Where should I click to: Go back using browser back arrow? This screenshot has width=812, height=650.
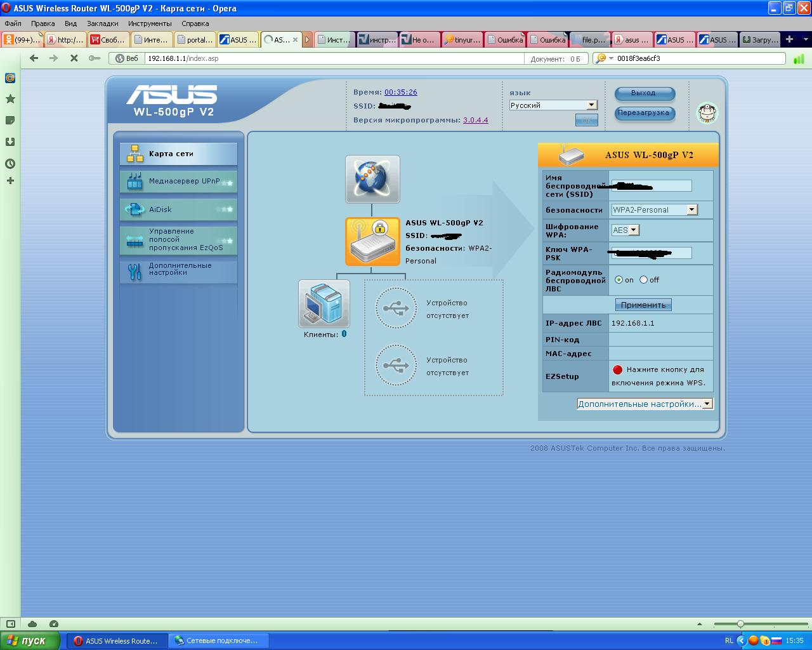coord(34,58)
